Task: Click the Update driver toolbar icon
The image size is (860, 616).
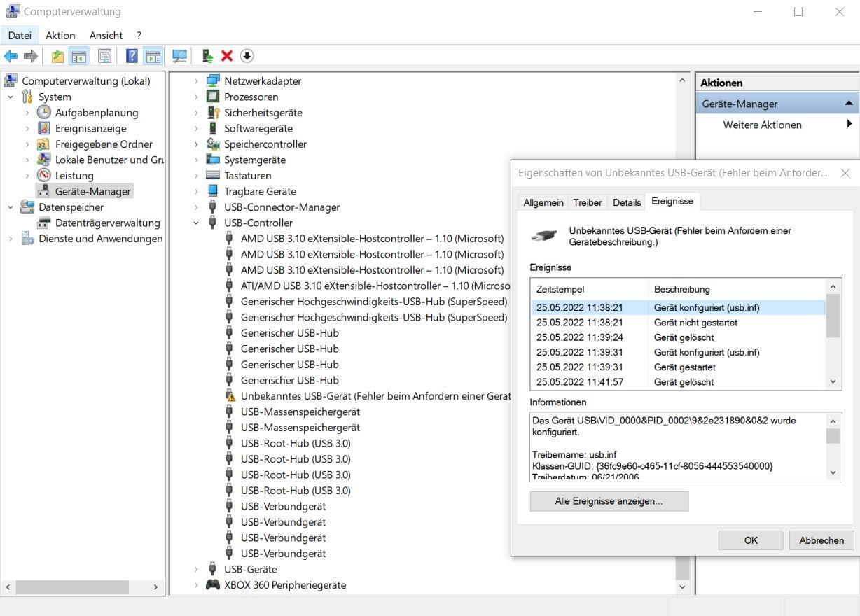Action: coord(207,56)
